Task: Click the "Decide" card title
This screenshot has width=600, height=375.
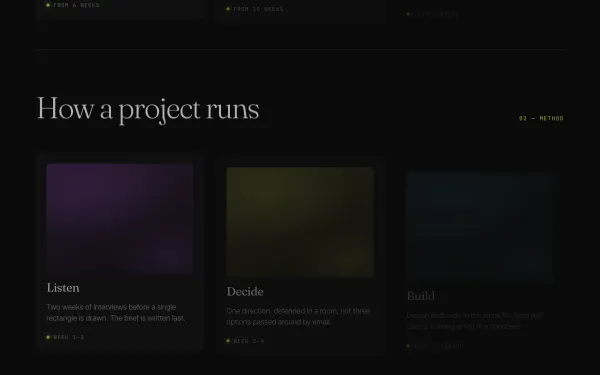Action: click(245, 292)
